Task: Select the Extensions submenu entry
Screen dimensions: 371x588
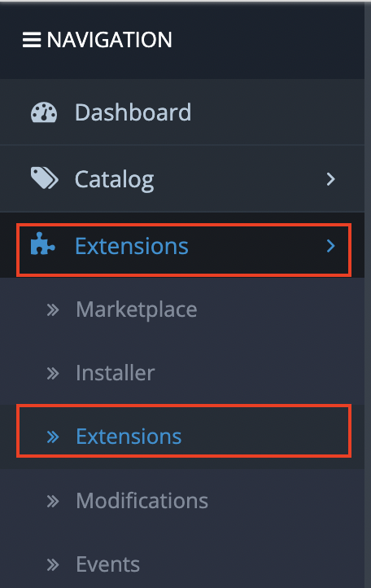Action: pyautogui.click(x=184, y=437)
